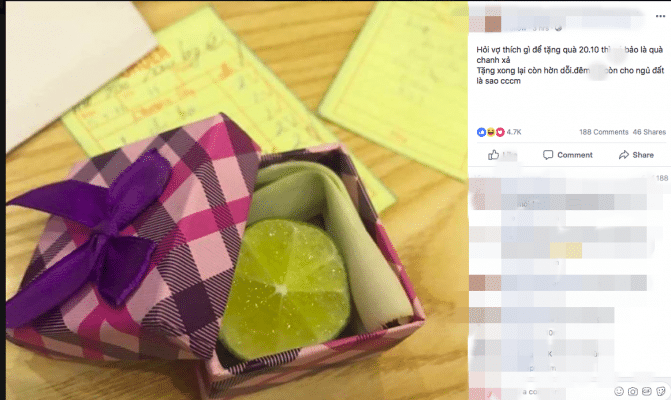671x400 pixels.
Task: Open the three-dot post options menu
Action: pos(660,16)
